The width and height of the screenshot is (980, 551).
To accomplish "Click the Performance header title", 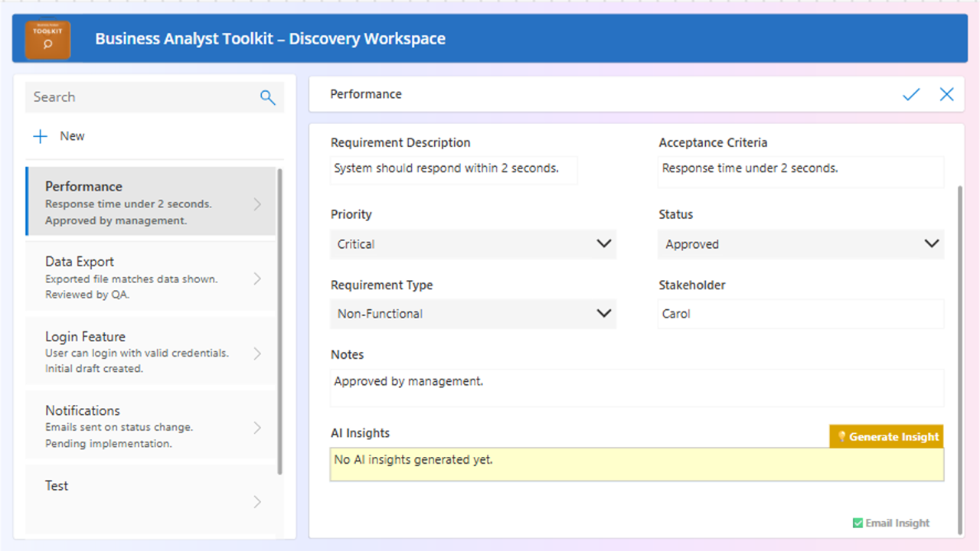I will [x=366, y=94].
